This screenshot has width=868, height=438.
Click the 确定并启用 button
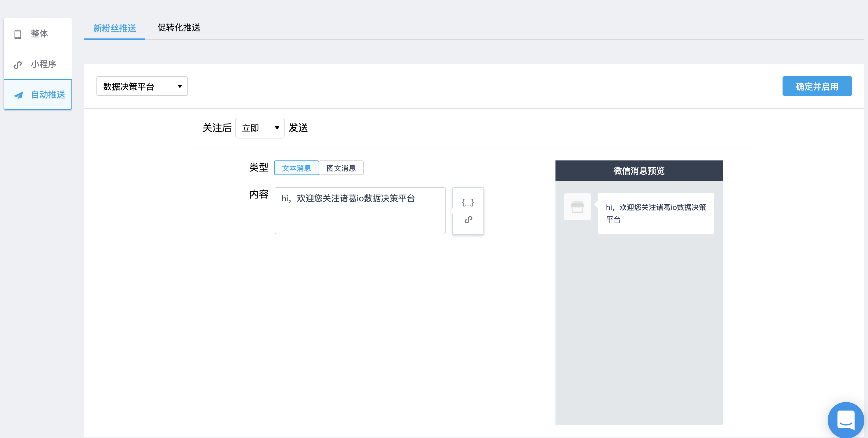817,86
